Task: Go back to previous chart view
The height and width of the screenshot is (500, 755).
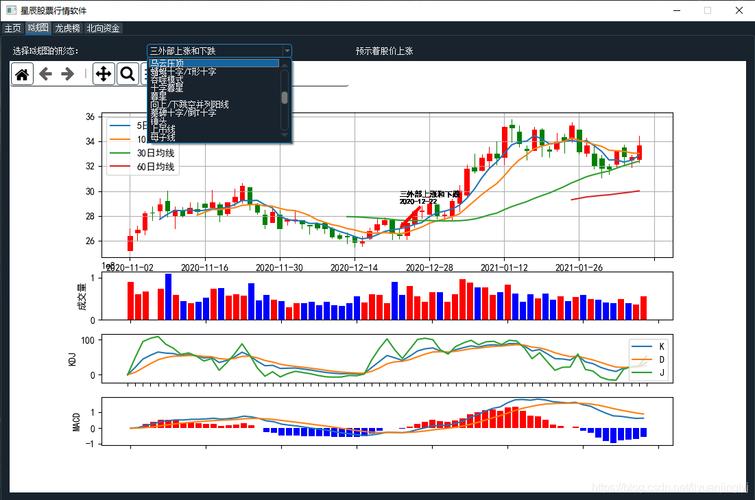Action: click(x=46, y=74)
